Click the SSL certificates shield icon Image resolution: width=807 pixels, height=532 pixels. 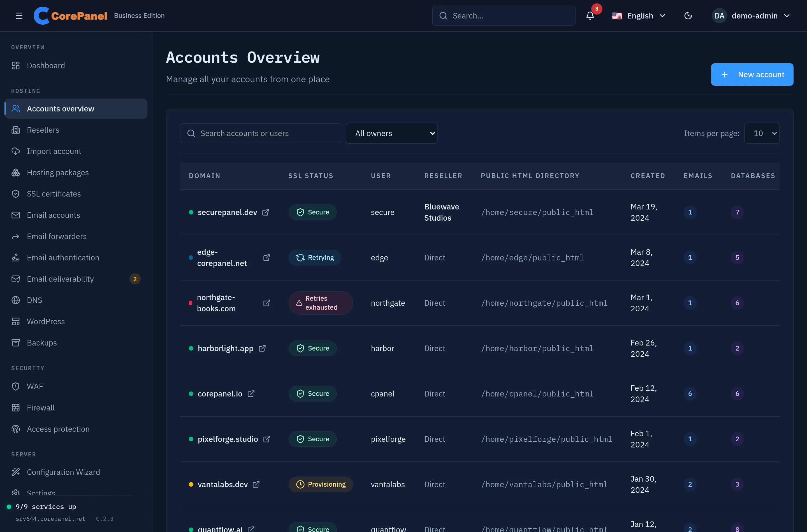point(16,194)
